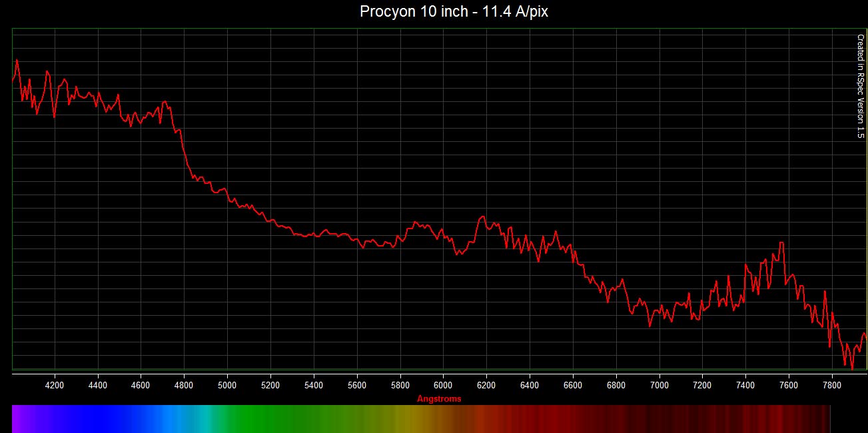Click the orange-red region of the spectrum strip
The width and height of the screenshot is (868, 433).
(480, 418)
